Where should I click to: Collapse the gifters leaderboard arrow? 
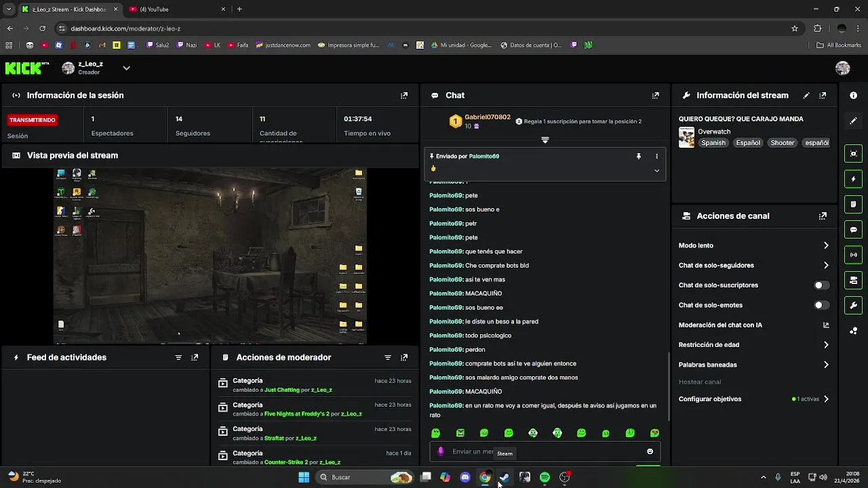(x=545, y=140)
